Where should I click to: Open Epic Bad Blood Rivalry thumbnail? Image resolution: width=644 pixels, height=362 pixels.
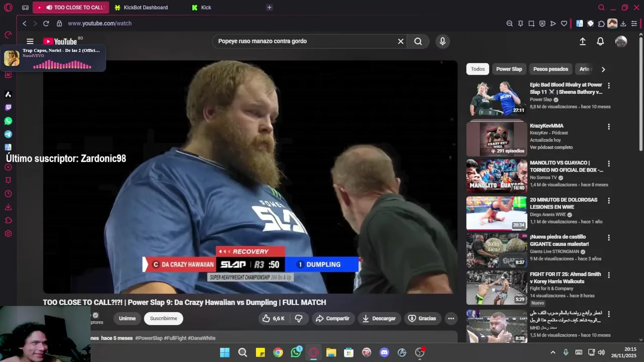(496, 99)
